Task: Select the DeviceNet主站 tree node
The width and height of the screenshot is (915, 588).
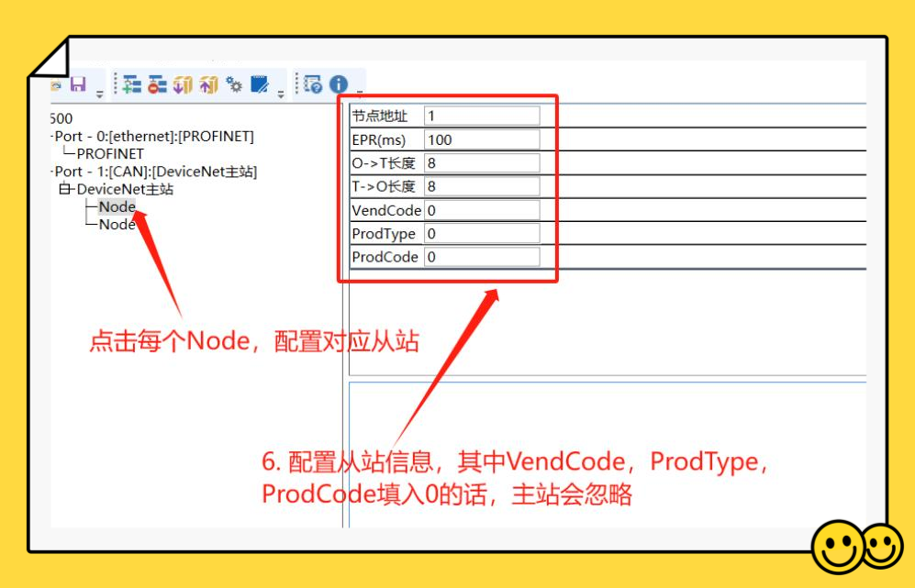Action: coord(125,189)
